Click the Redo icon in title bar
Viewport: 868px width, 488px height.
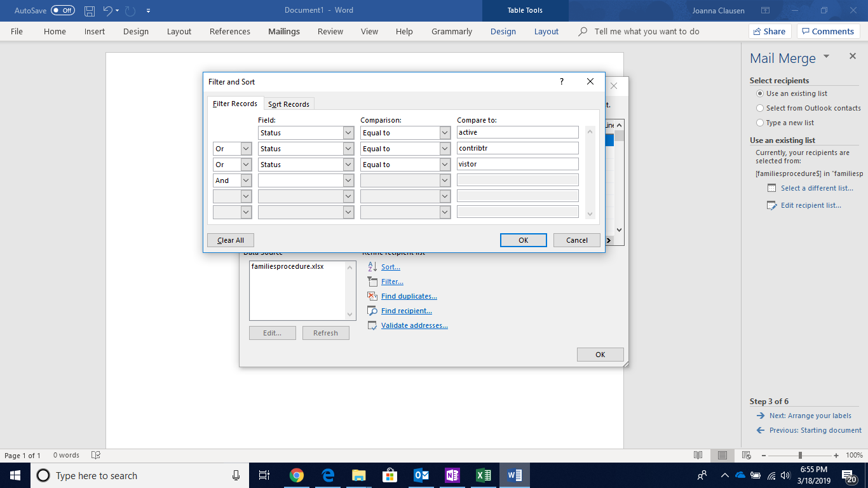tap(130, 11)
